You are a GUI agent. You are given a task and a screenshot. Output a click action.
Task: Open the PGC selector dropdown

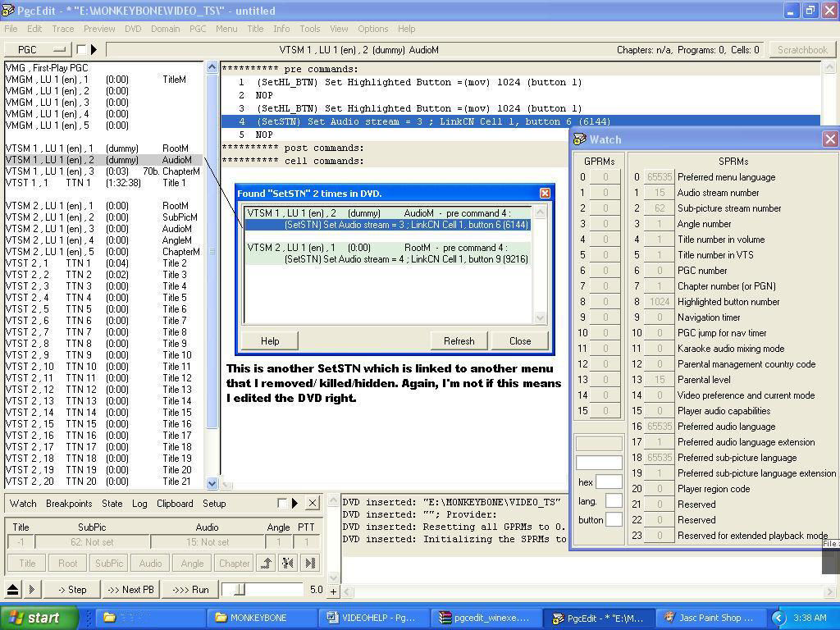(38, 50)
